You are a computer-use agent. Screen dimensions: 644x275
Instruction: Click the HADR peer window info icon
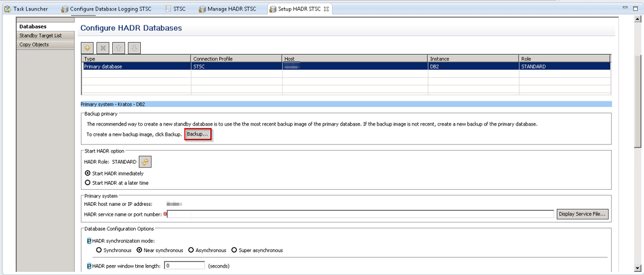pyautogui.click(x=89, y=266)
